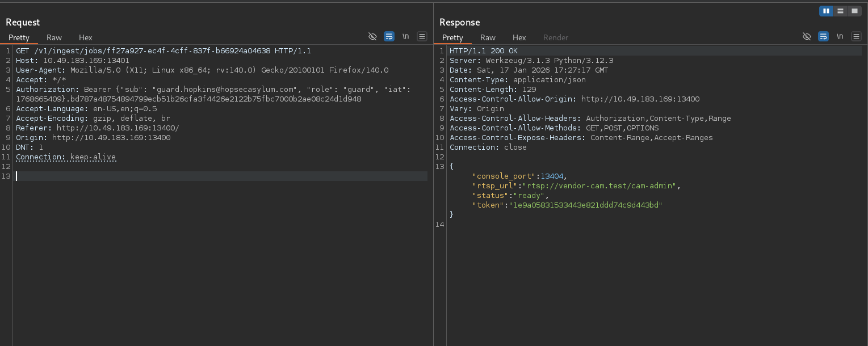Toggle line wrap in Request pane
The image size is (868, 346).
click(389, 36)
